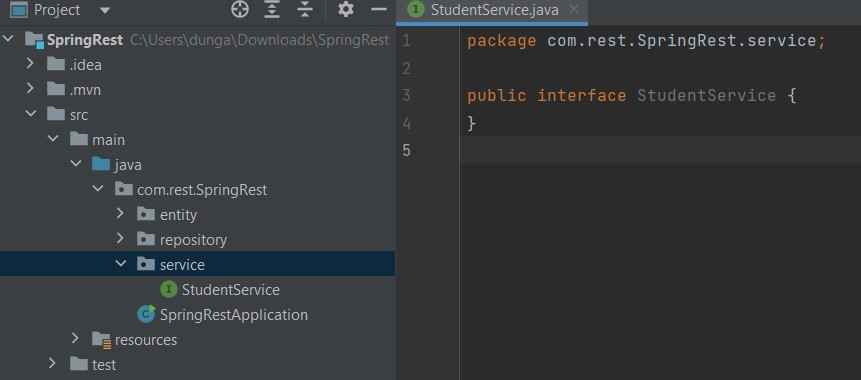Click the 'interface' keyword on line 3
861x380 pixels.
[582, 96]
